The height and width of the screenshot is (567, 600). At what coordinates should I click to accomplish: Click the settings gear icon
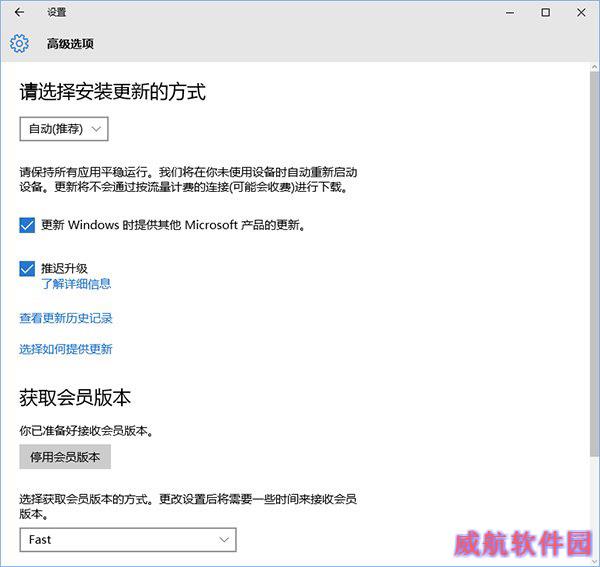[x=19, y=43]
